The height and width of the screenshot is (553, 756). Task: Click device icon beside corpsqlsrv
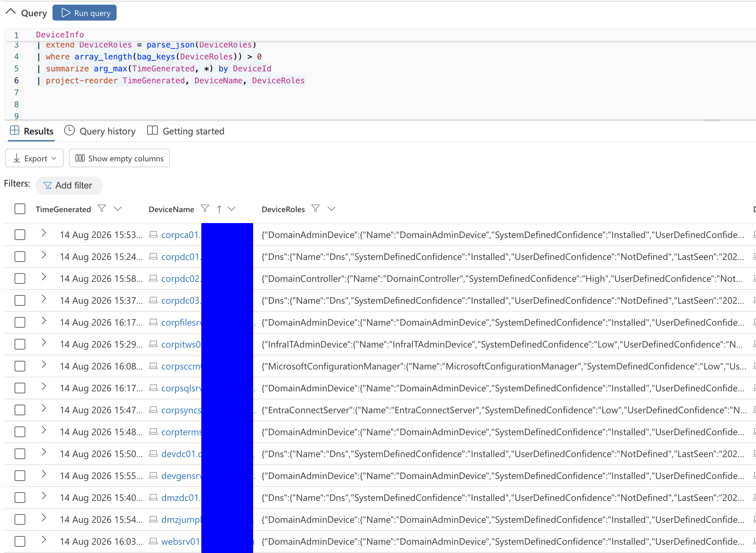point(153,388)
